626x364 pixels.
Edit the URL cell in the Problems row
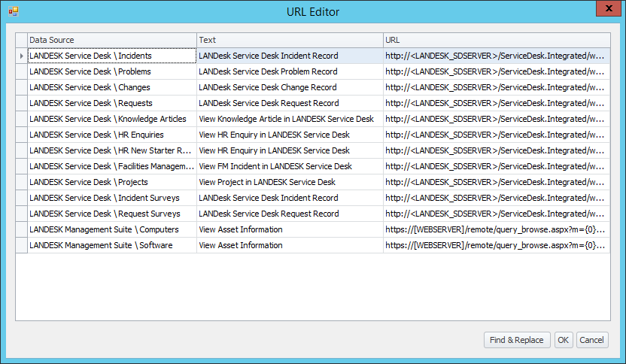tap(497, 71)
